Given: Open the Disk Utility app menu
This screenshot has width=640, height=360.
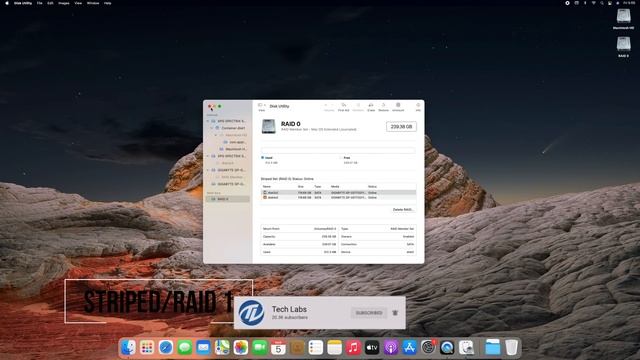Looking at the screenshot, I should [23, 3].
